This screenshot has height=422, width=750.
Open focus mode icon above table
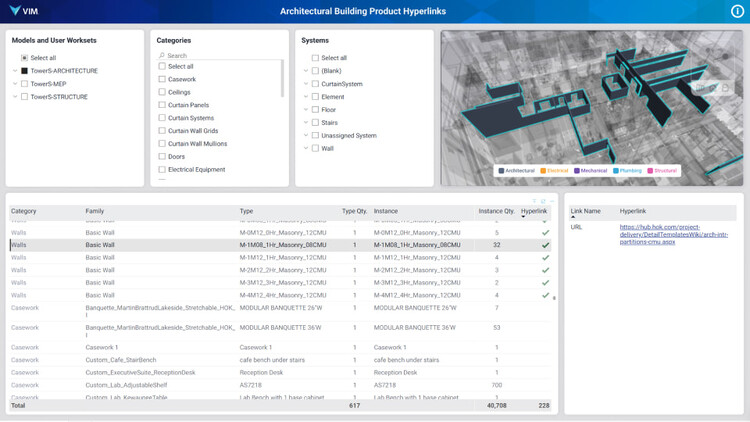click(543, 201)
